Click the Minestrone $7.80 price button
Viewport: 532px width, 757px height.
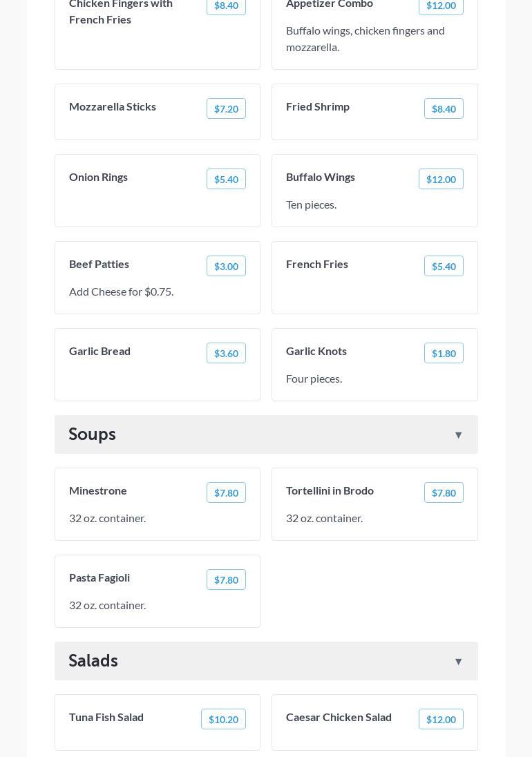(x=226, y=493)
